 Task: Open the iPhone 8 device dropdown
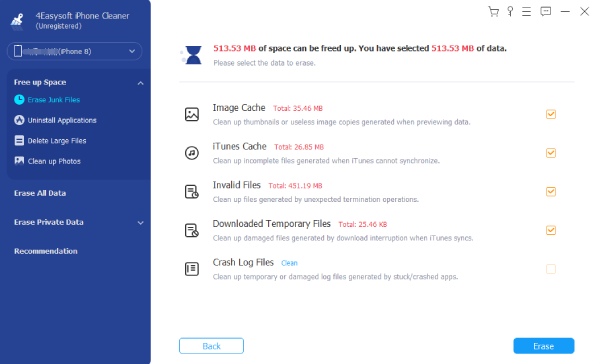click(75, 51)
